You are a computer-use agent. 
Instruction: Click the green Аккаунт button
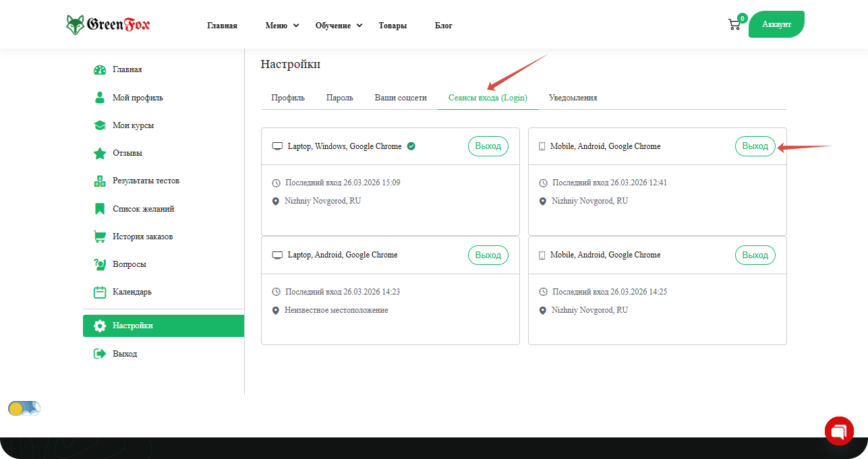(776, 24)
